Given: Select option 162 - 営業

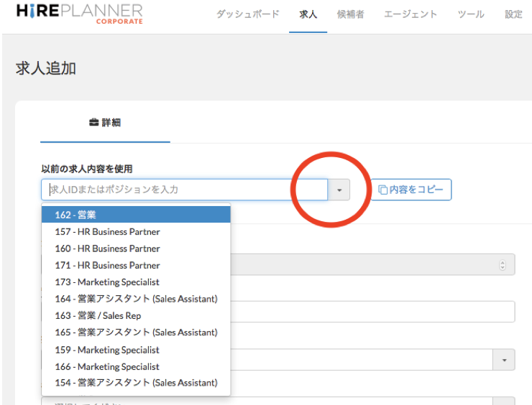Looking at the screenshot, I should pos(136,215).
